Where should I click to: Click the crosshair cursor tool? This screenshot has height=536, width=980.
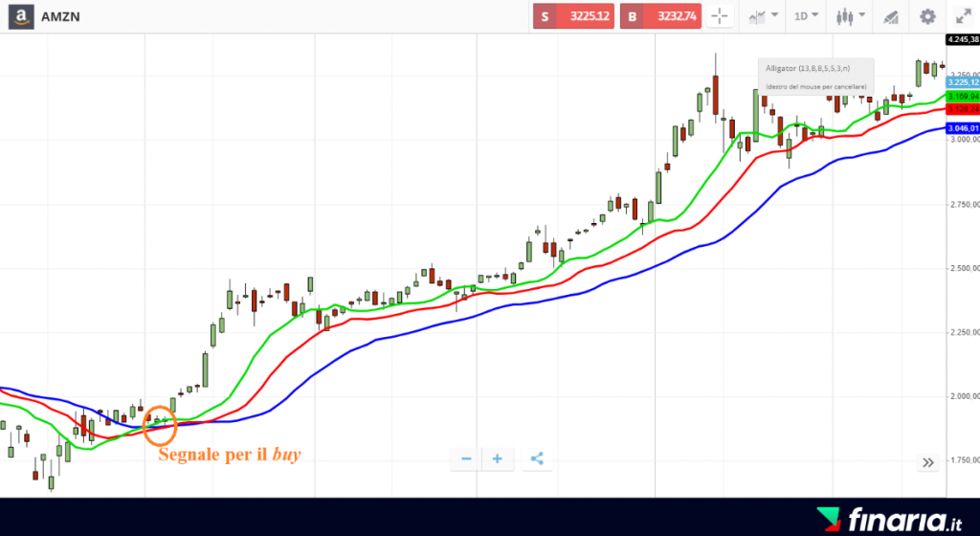[720, 16]
